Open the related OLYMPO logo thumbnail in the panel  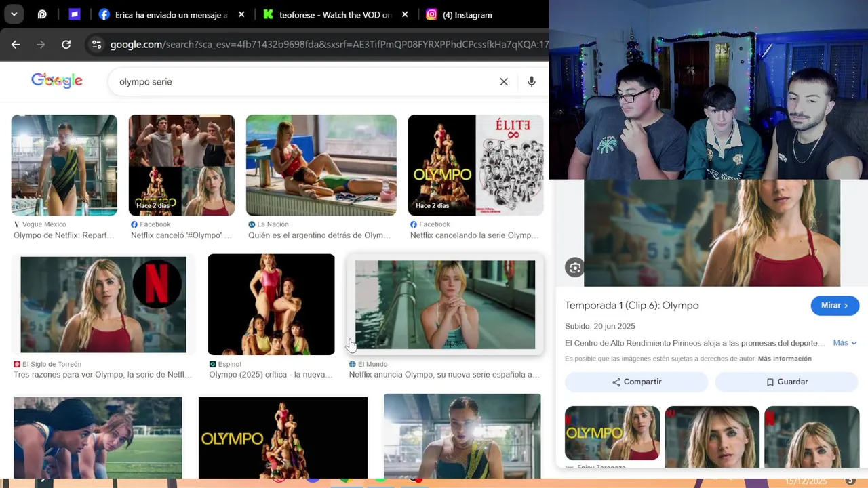[x=612, y=433]
